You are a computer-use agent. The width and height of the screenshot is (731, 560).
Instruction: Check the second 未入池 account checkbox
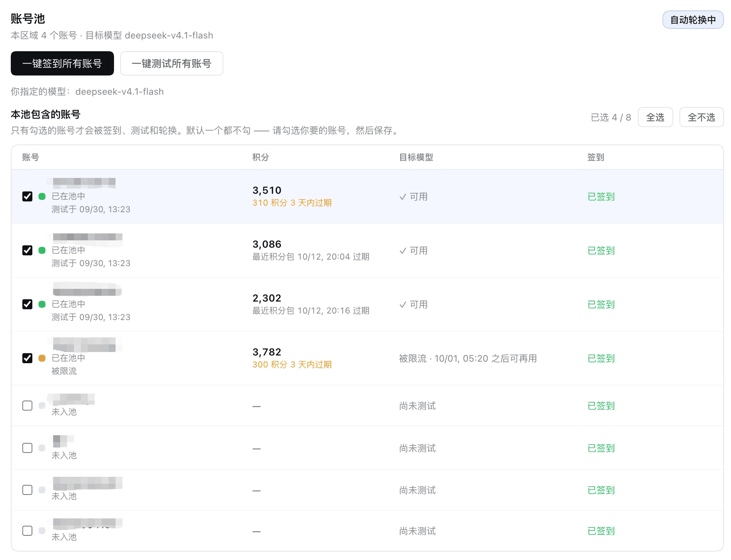tap(27, 448)
